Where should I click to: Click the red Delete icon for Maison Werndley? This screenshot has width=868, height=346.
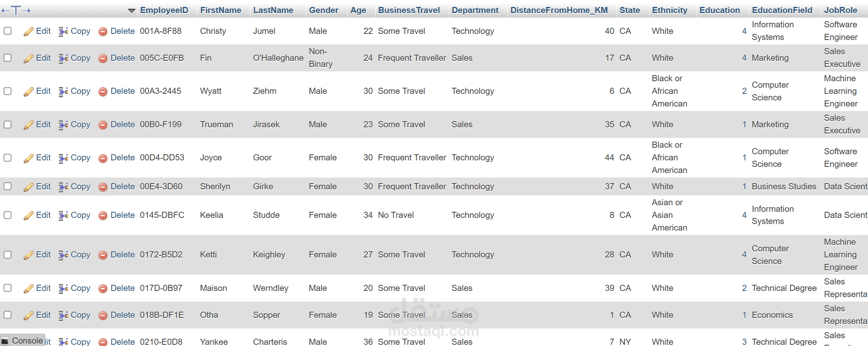pyautogui.click(x=103, y=288)
